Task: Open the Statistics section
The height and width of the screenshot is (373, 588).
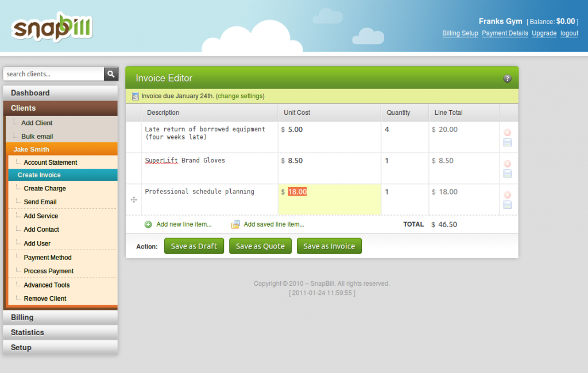Action: click(x=60, y=332)
